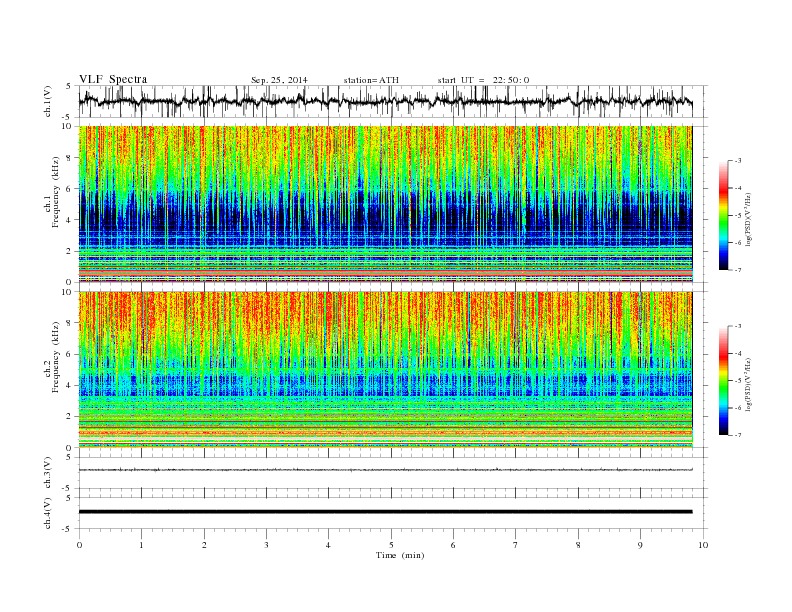
Task: Click the "6" kHz tick of ch.2 spectrogram
Action: pos(70,354)
